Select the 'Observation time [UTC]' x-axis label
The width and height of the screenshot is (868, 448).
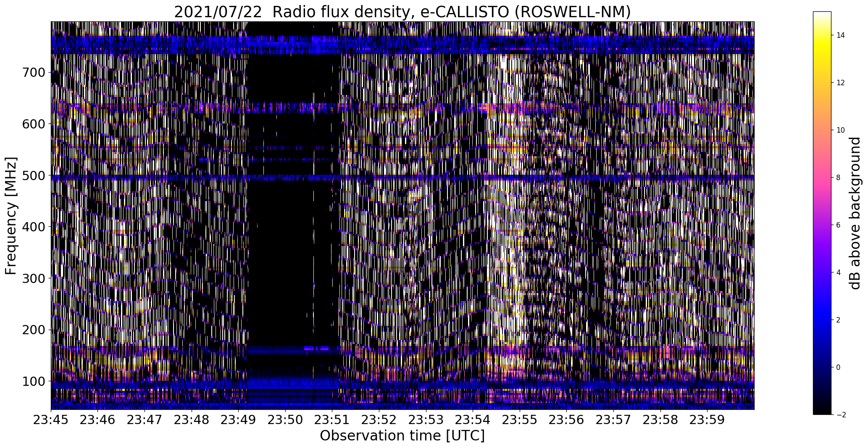tap(402, 436)
